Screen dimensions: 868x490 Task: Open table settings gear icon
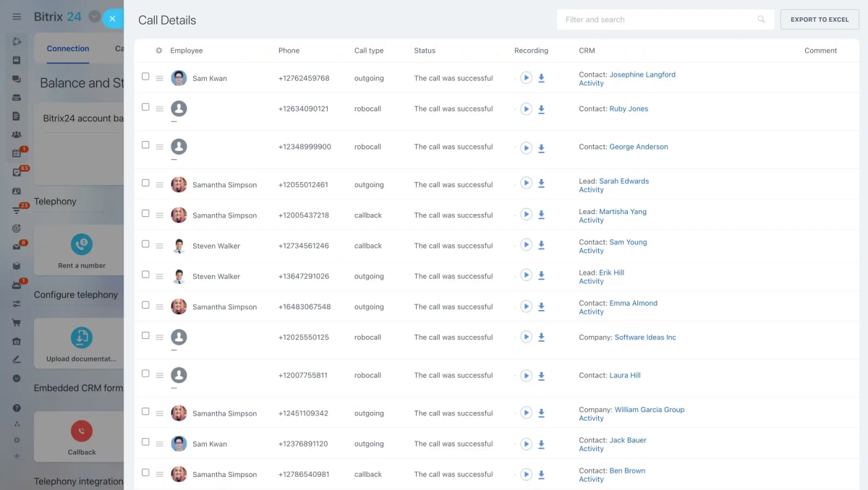[x=159, y=51]
